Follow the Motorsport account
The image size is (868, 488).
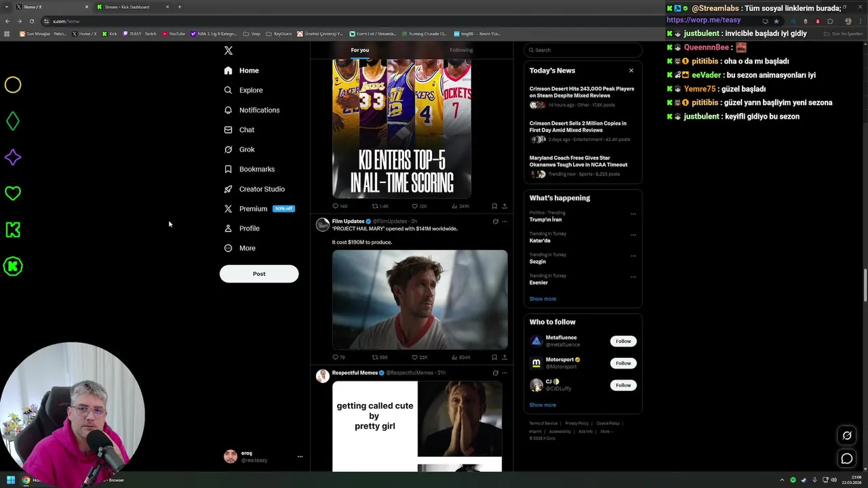(x=623, y=363)
